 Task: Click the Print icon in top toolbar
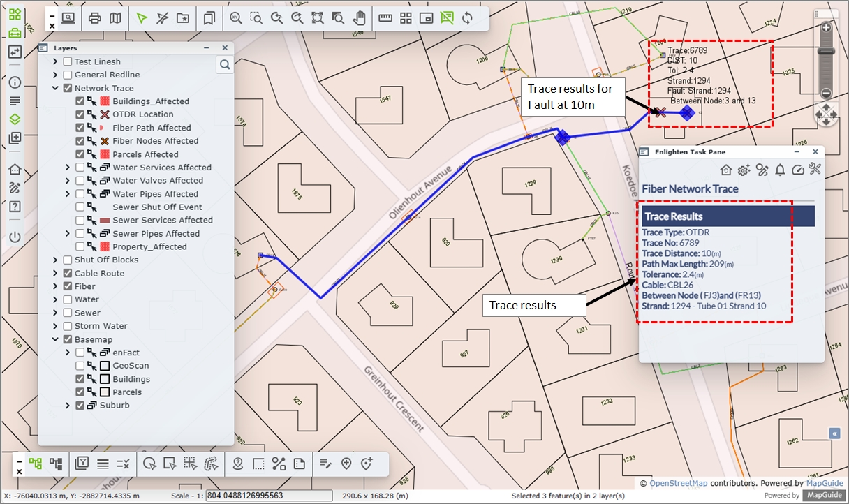pos(94,18)
